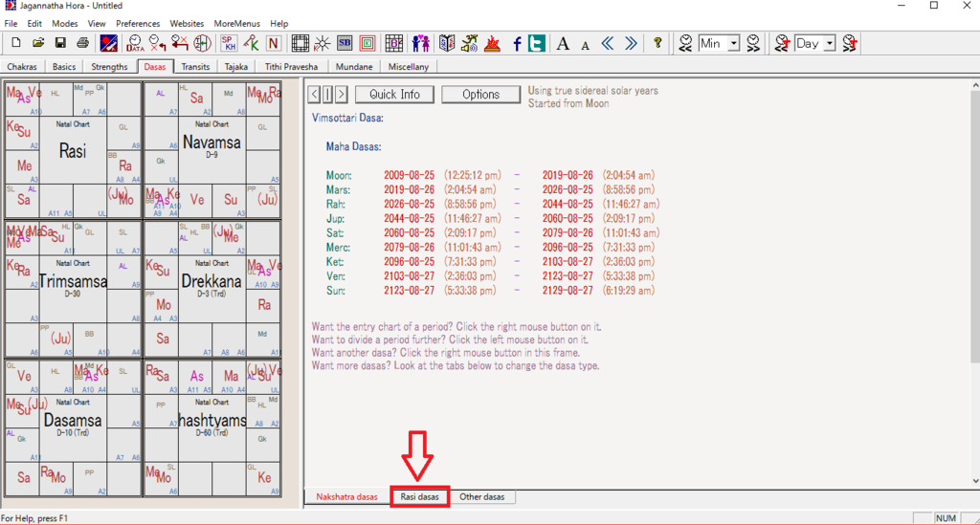Click the New chart file icon
The image size is (980, 525).
16,43
